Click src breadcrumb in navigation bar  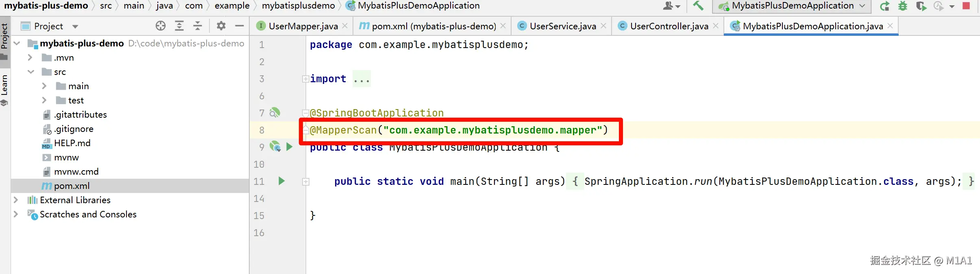[106, 6]
